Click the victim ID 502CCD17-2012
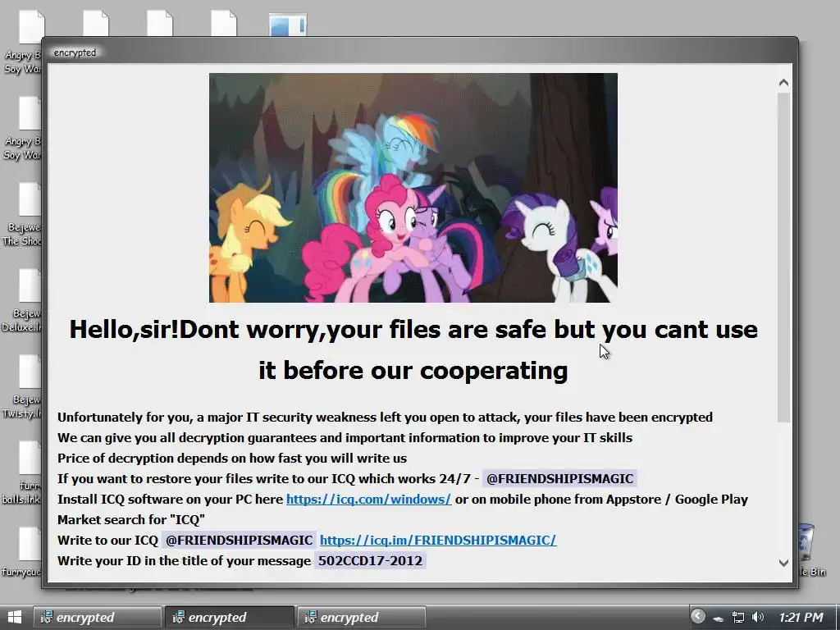The image size is (840, 630). click(x=370, y=561)
